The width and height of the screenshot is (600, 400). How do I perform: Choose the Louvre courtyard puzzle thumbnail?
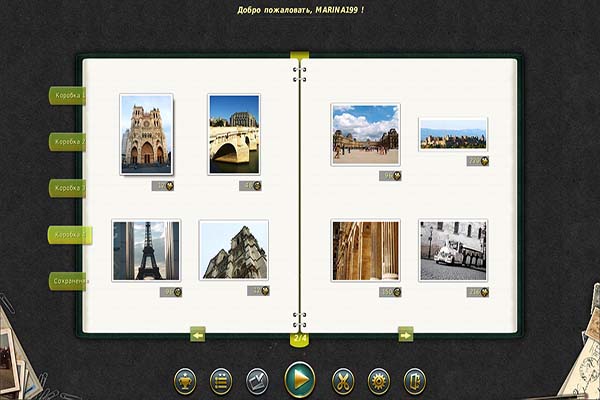[x=365, y=134]
